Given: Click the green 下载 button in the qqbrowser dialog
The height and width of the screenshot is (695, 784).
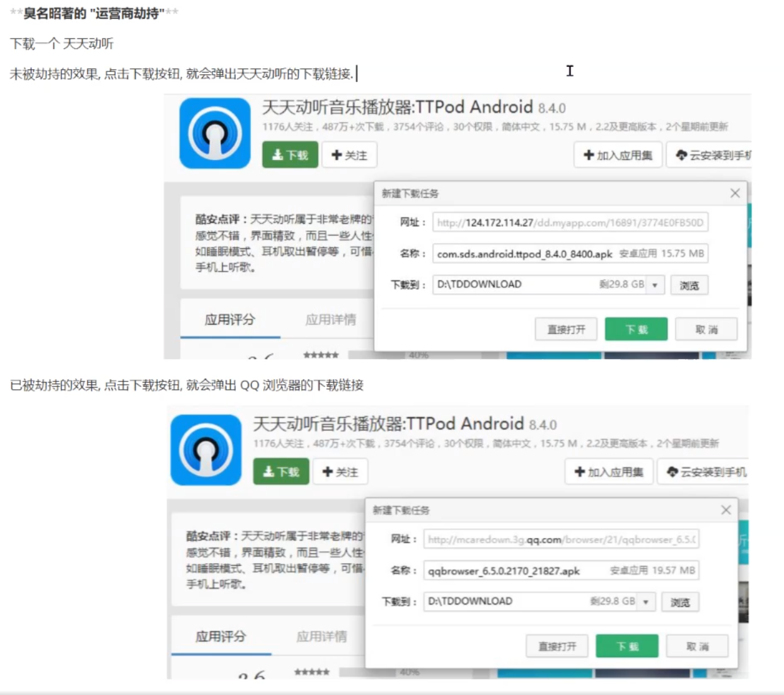Looking at the screenshot, I should click(x=627, y=646).
